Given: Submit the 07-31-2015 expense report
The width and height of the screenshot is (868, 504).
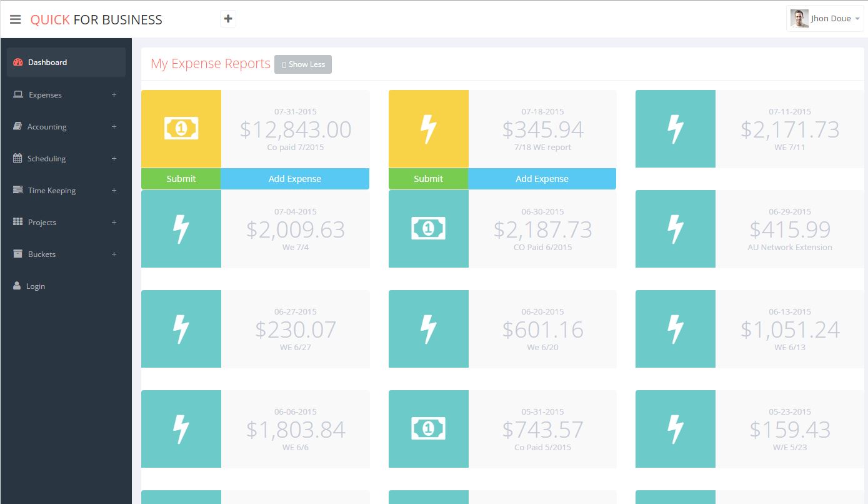Looking at the screenshot, I should [181, 179].
